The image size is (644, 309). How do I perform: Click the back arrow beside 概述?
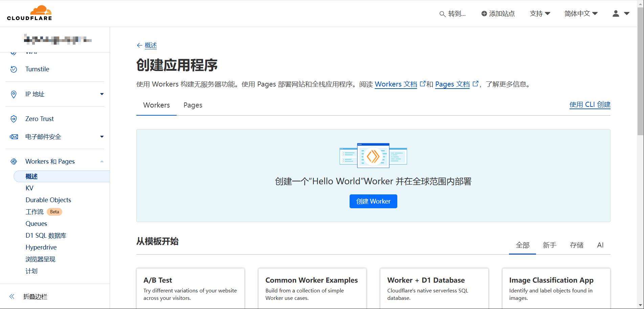coord(139,45)
